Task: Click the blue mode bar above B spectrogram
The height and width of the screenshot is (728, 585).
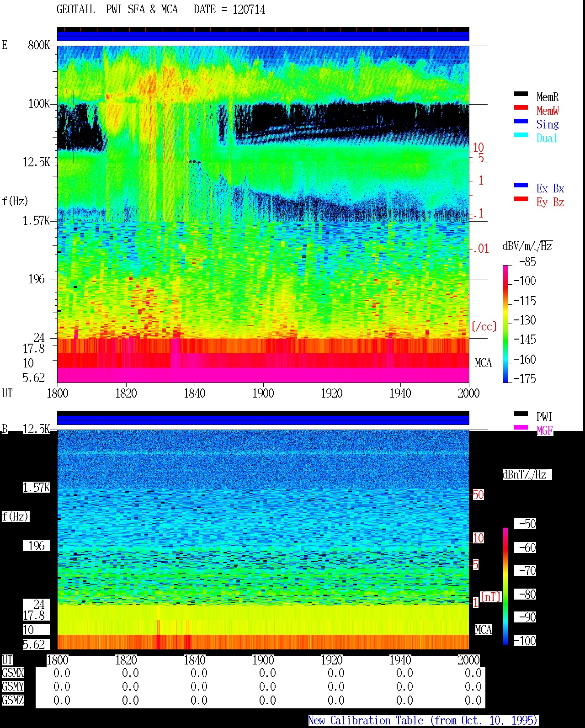Action: tap(263, 420)
